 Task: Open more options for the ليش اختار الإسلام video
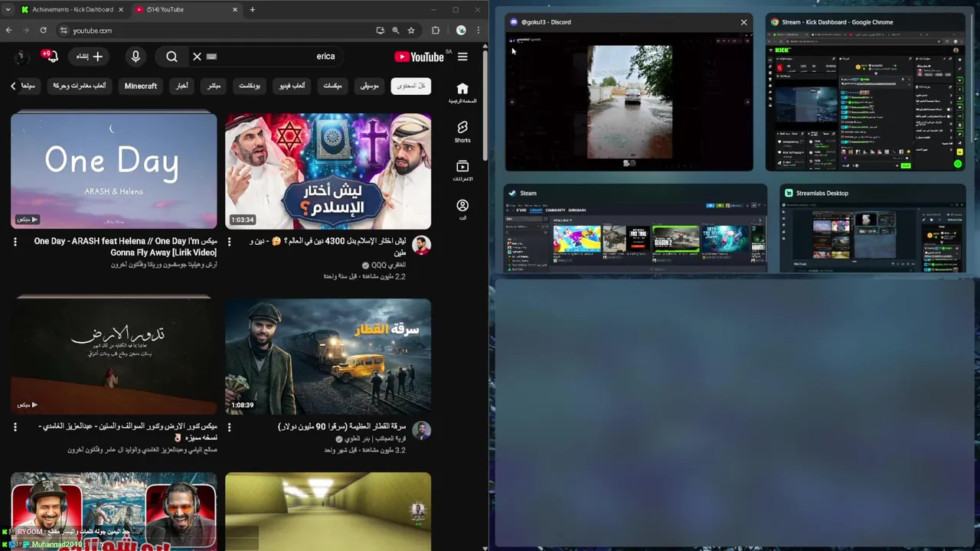[229, 242]
